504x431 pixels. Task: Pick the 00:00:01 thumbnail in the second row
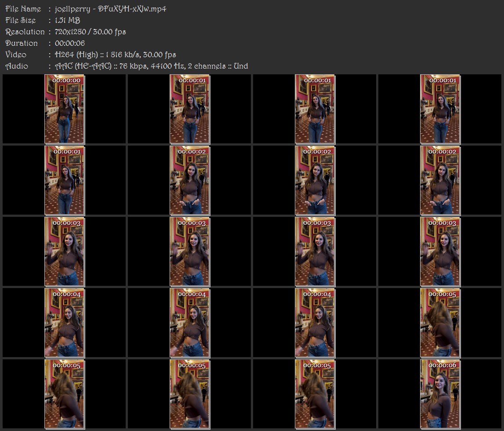tap(65, 180)
